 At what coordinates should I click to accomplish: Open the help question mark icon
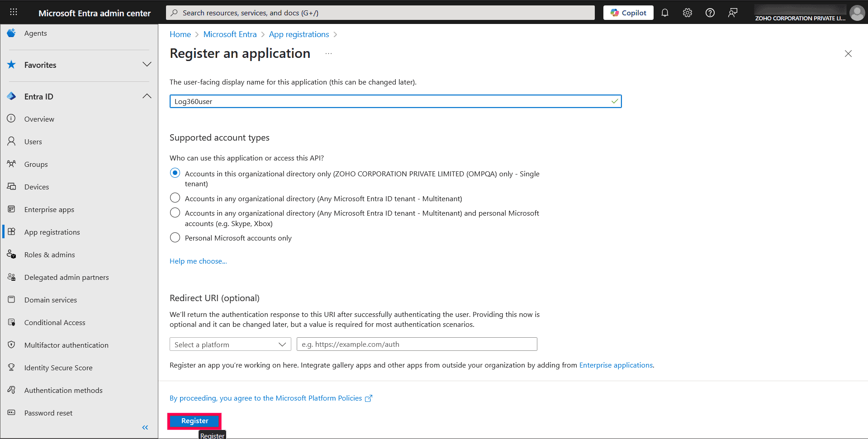[x=709, y=12]
